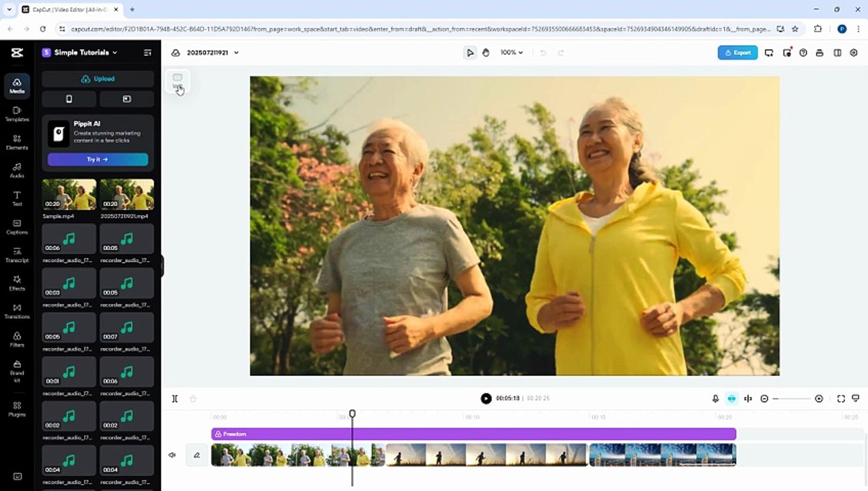Viewport: 868px width, 491px height.
Task: Bookmark this page with star icon
Action: 795,29
